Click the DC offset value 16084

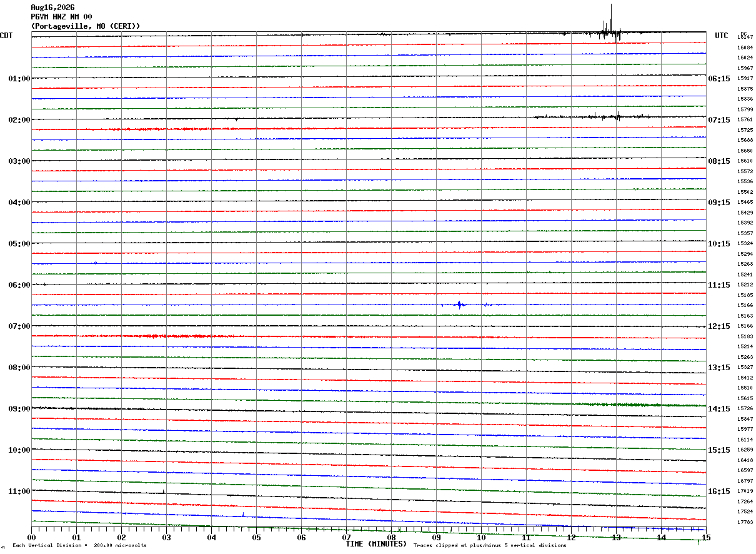coord(745,48)
